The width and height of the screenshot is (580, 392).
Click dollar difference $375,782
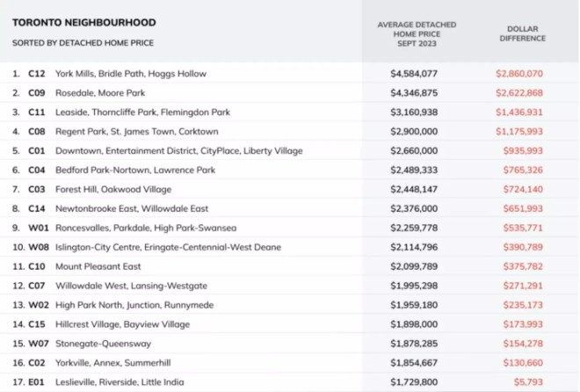[523, 266]
